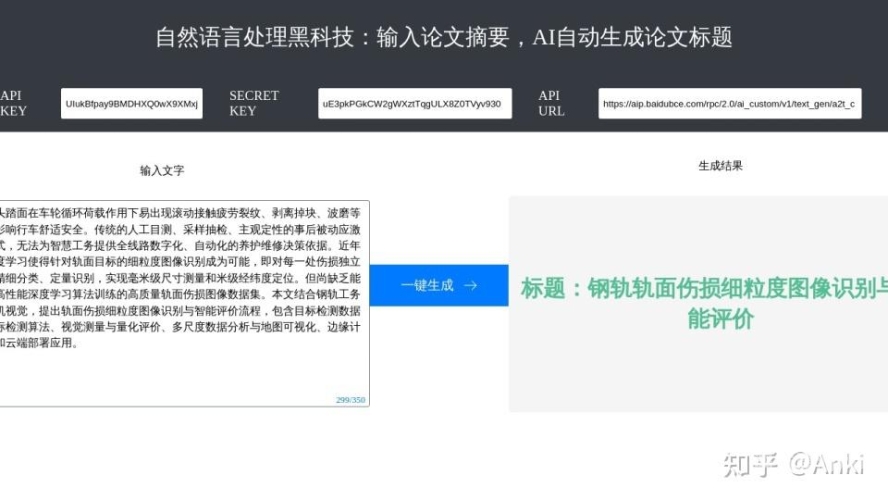Click the 299/350 character counter
The image size is (888, 500).
coord(351,400)
